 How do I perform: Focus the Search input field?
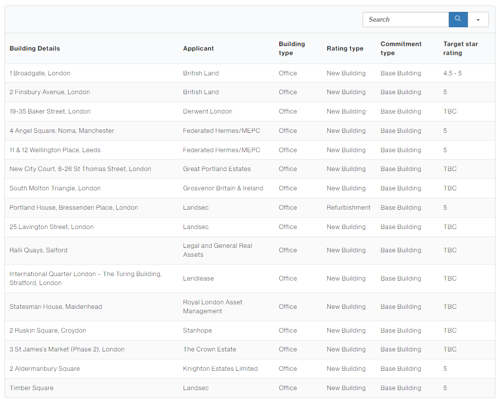(x=406, y=19)
